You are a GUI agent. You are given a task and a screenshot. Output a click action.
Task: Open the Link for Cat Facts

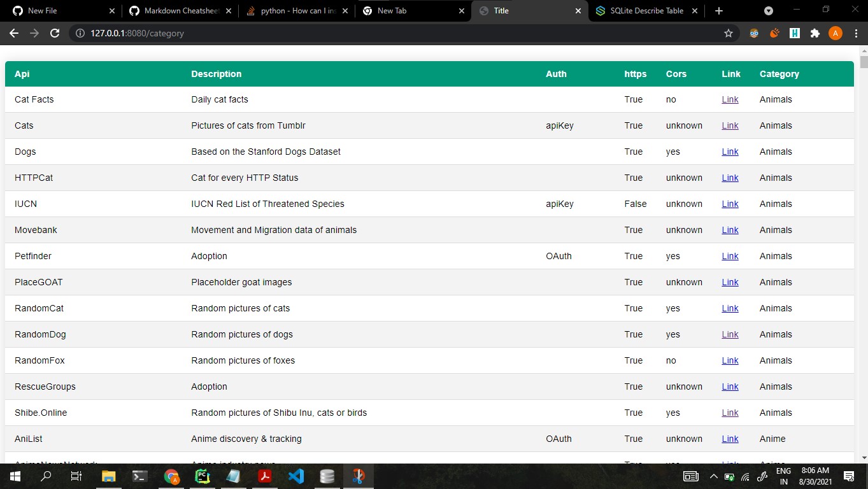pos(730,99)
